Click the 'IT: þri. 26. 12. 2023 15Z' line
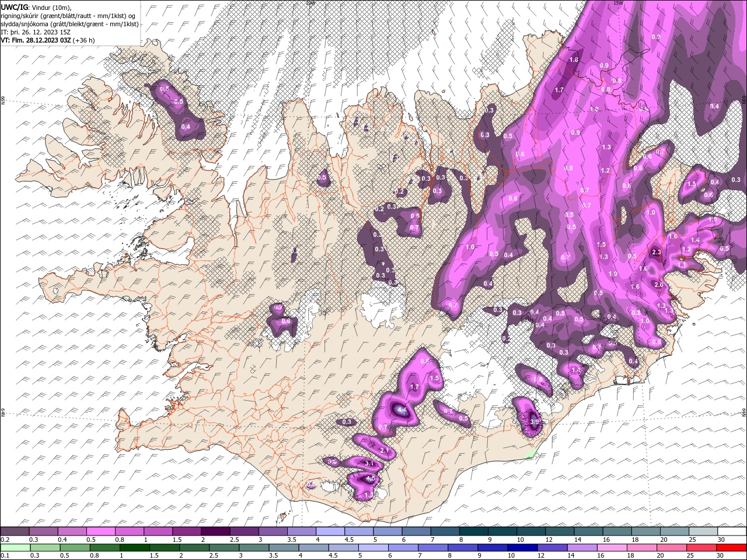The width and height of the screenshot is (747, 560). click(36, 32)
